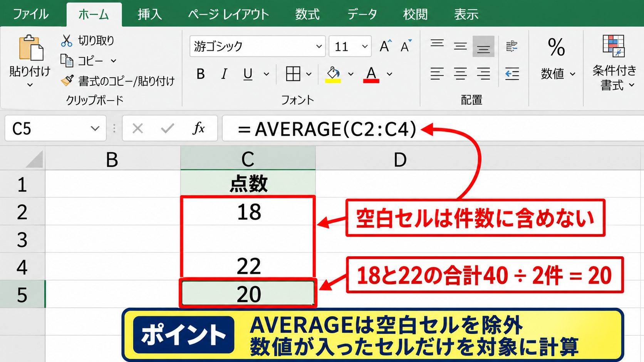Switch to the データ tab
This screenshot has height=362, width=644.
(x=362, y=14)
